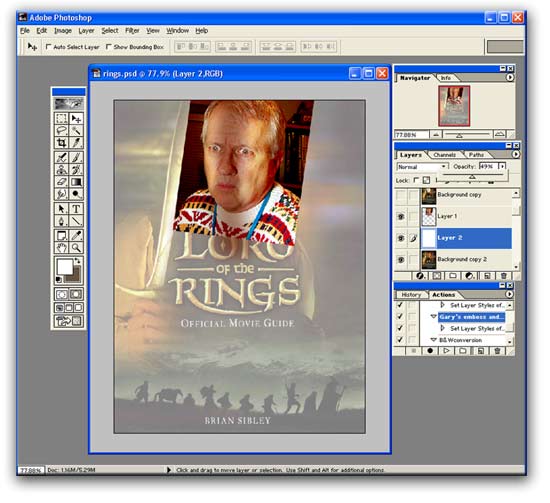Toggle checkmark for Gary's emboss action
The image size is (550, 503).
pos(400,317)
